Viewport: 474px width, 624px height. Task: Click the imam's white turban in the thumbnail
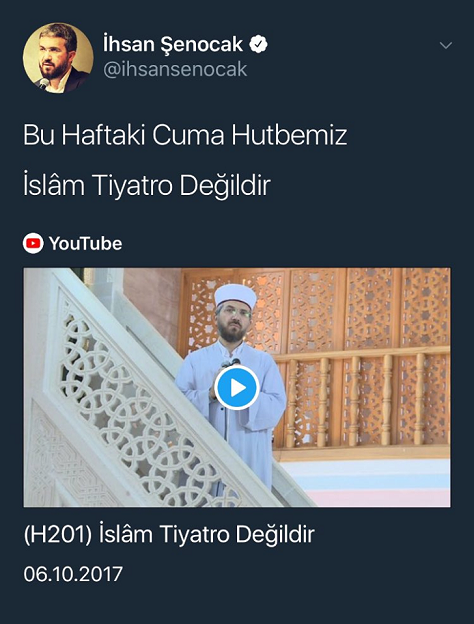point(235,296)
